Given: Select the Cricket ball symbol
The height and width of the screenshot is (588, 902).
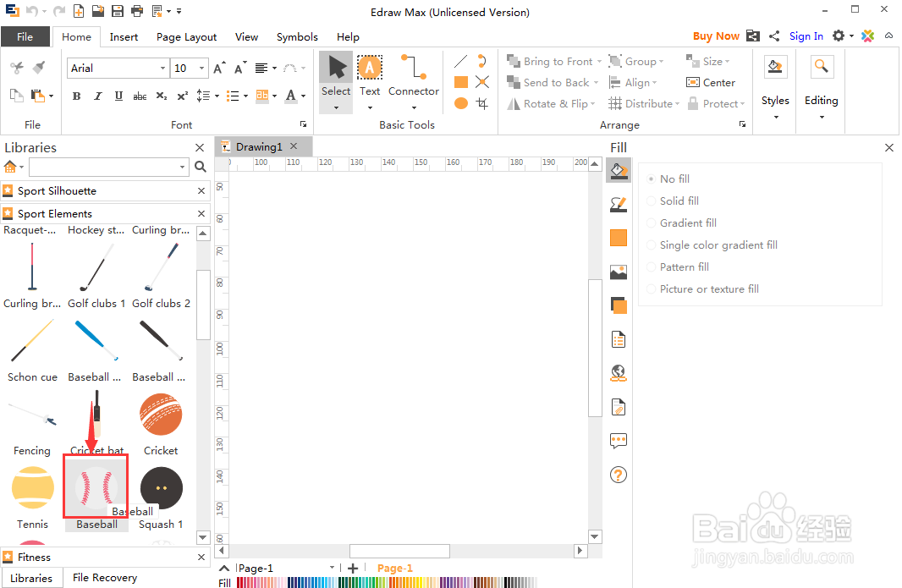Looking at the screenshot, I should (161, 415).
